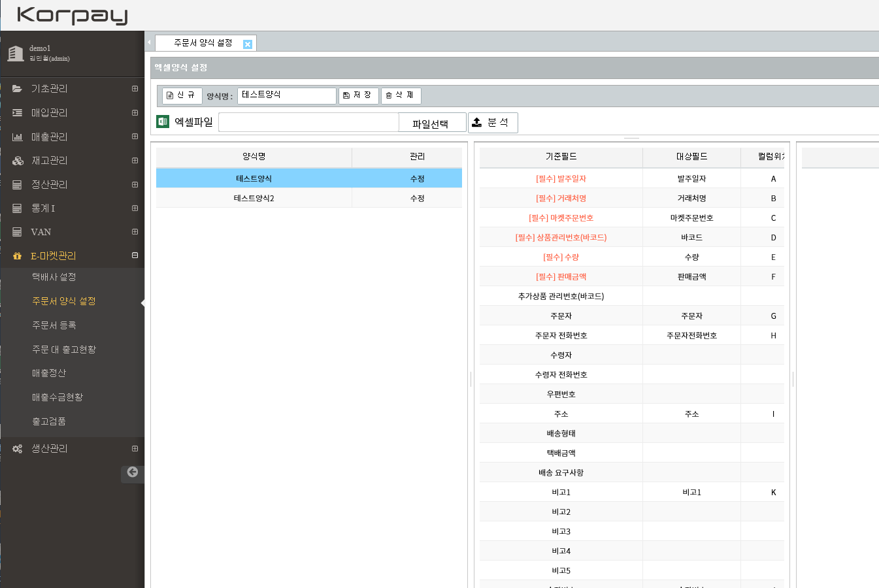Screen dimensions: 879x588
Task: Click [필수] 상품관리번호(바코드) field
Action: click(561, 237)
